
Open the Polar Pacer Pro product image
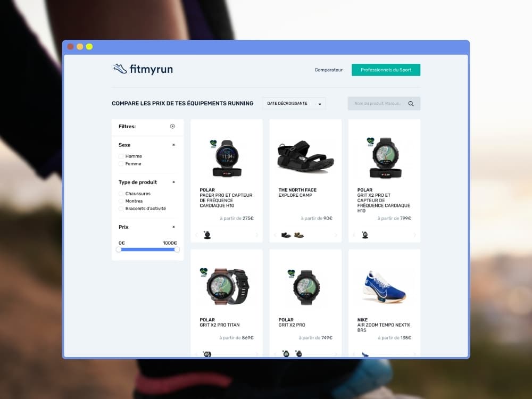tap(226, 158)
